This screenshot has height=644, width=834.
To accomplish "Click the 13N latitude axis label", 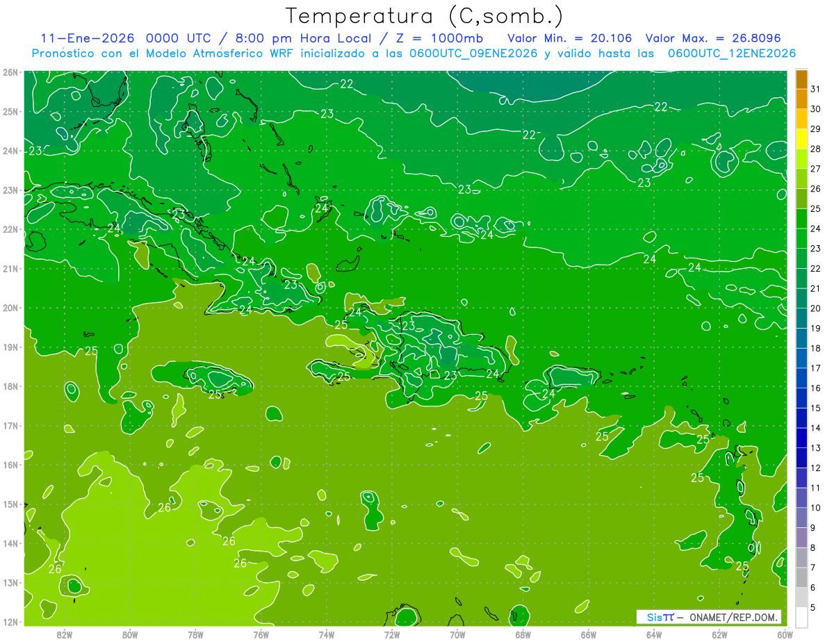I will point(10,582).
